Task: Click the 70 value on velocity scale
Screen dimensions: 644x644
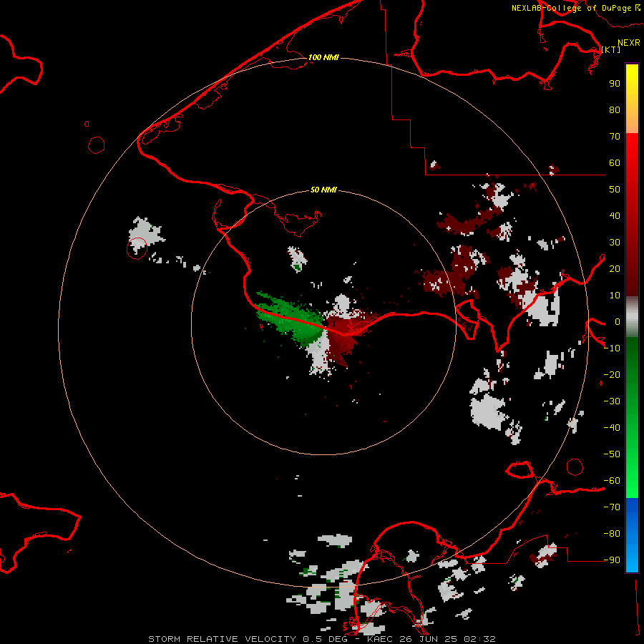Action: point(615,137)
